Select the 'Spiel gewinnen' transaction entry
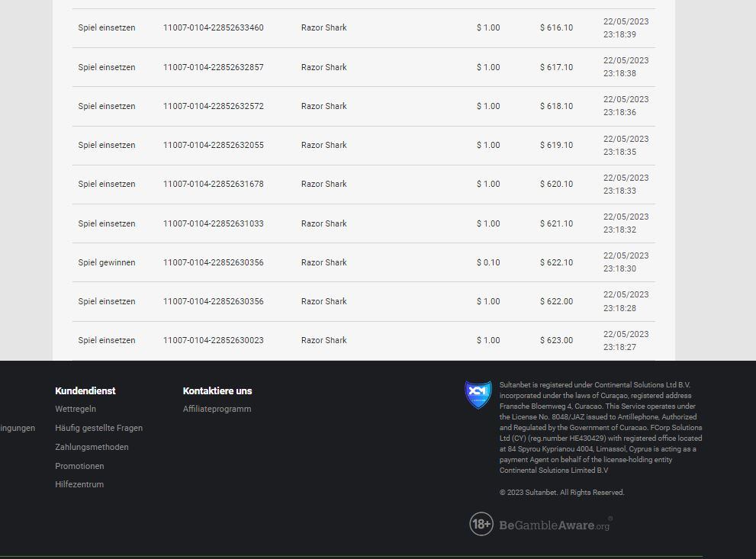This screenshot has width=756, height=559. pos(107,262)
